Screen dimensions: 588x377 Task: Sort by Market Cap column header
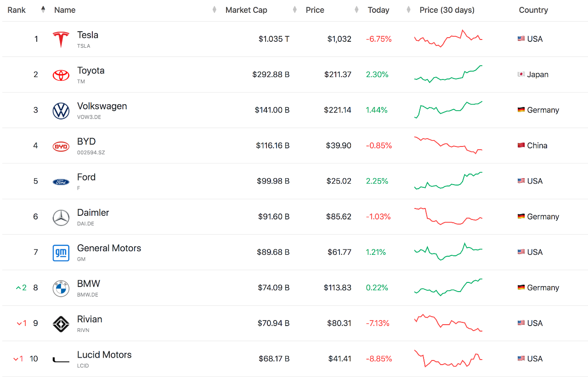click(x=246, y=10)
